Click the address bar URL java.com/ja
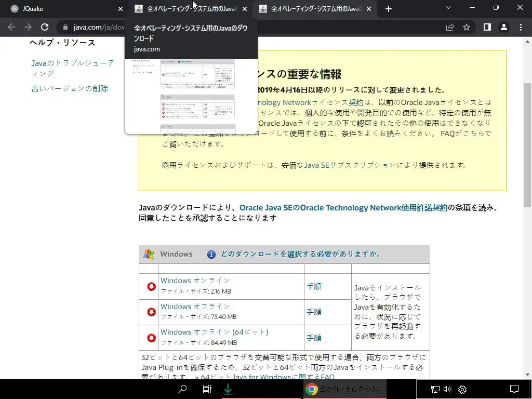Viewport: 532px width, 399px height. tap(98, 27)
